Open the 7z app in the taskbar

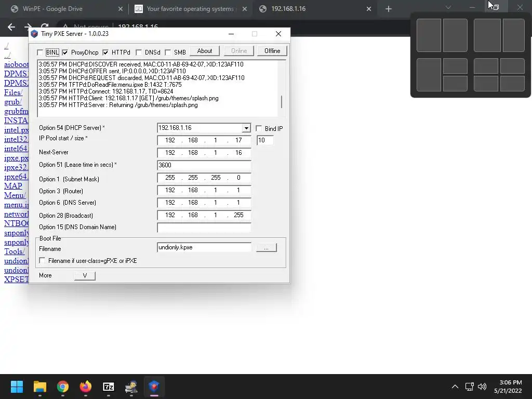pyautogui.click(x=108, y=387)
